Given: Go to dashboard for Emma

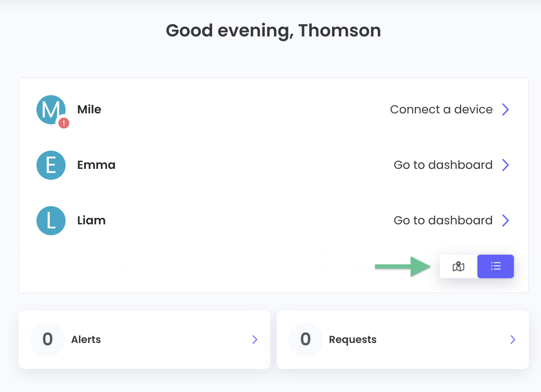Looking at the screenshot, I should [x=443, y=165].
